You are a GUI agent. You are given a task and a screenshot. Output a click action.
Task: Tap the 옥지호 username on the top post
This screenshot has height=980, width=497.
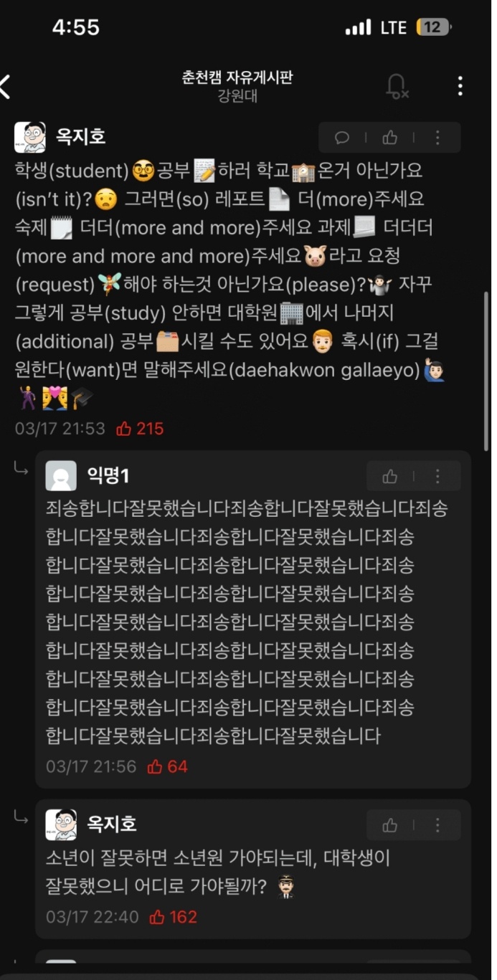pos(81,136)
